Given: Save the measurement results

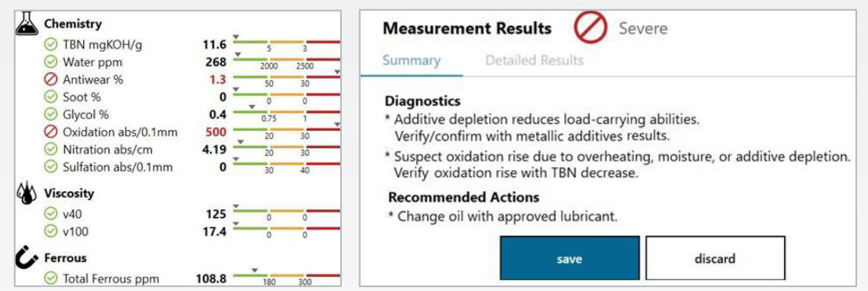Looking at the screenshot, I should click(569, 258).
